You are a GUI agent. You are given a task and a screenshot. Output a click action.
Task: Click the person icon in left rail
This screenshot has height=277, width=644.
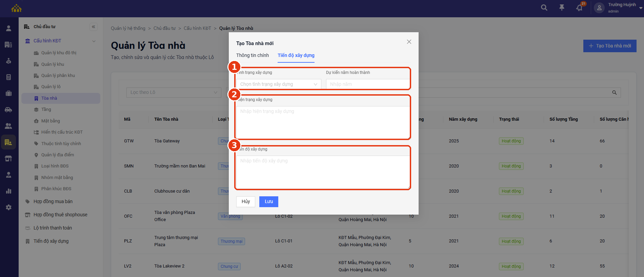[x=9, y=28]
